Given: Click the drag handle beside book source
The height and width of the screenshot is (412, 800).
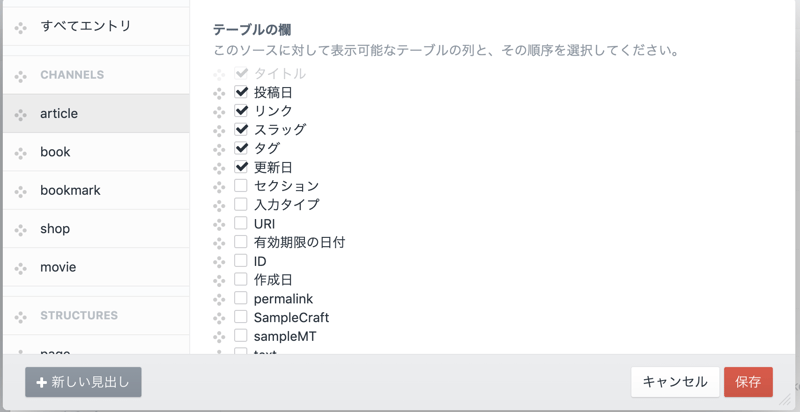Looking at the screenshot, I should (x=21, y=153).
